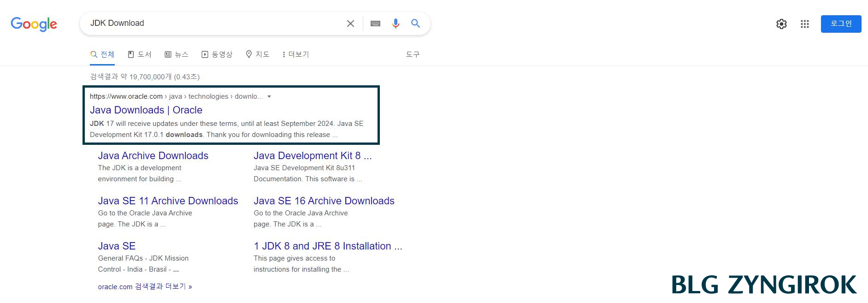Viewport: 868px width, 303px height.
Task: Open the 더보기 menu
Action: tap(295, 54)
